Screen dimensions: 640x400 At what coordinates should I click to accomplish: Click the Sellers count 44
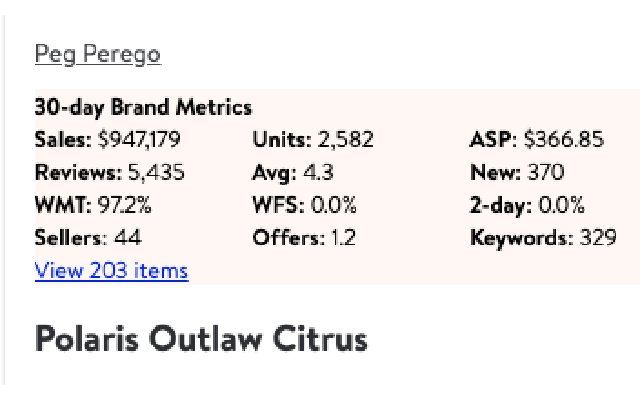click(x=128, y=238)
